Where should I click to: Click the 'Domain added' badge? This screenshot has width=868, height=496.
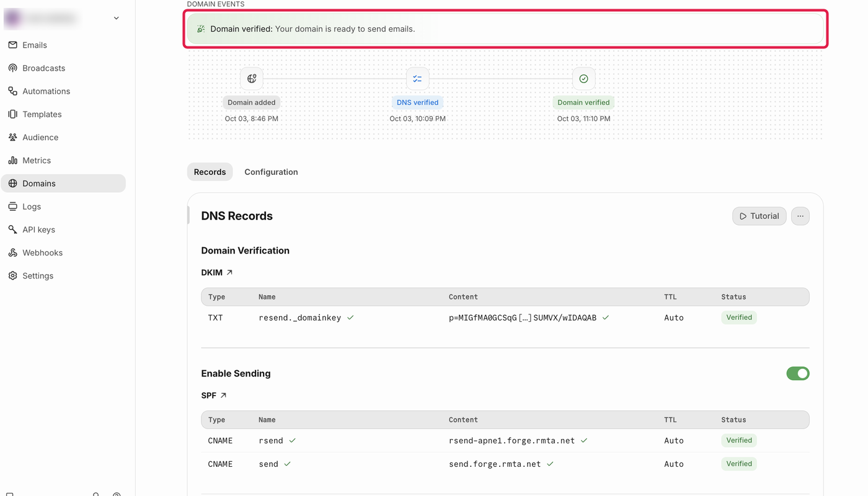(252, 102)
